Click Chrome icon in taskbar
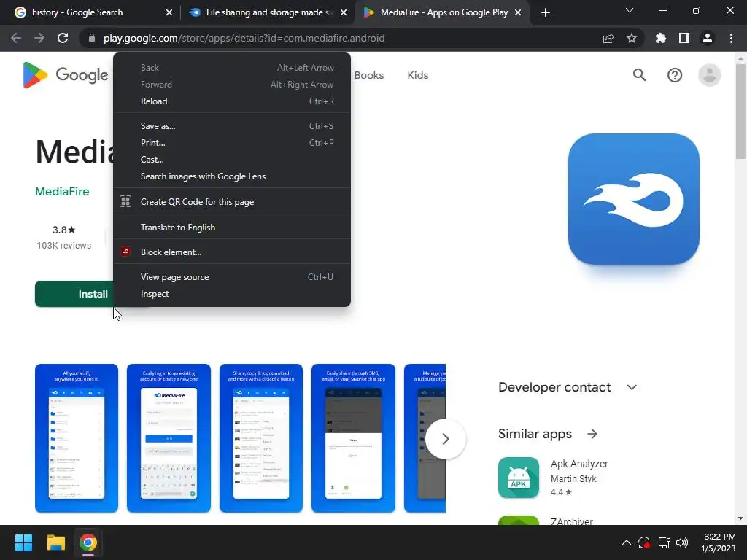This screenshot has height=560, width=747. point(88,542)
